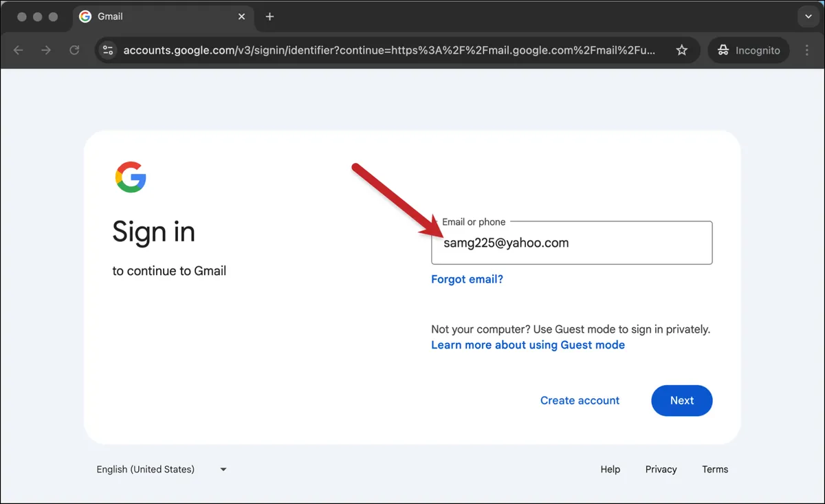
Task: Click the Incognito indicator button
Action: [749, 50]
